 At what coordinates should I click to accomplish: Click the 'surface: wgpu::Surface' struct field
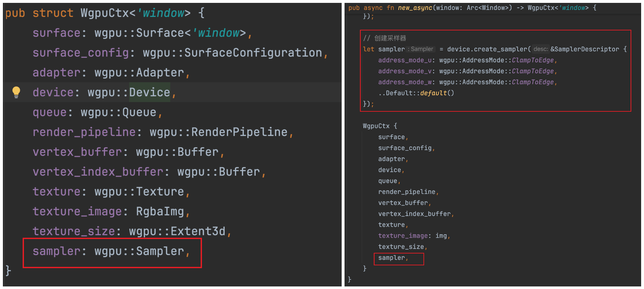[142, 33]
